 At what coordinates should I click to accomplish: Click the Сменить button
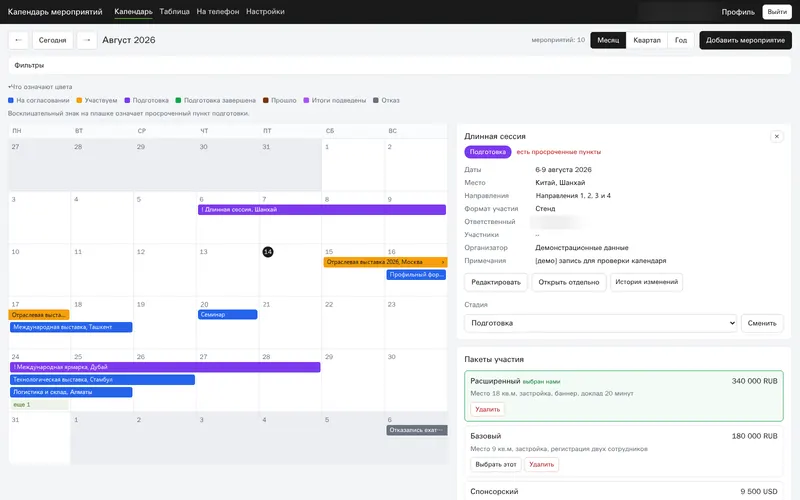[762, 323]
